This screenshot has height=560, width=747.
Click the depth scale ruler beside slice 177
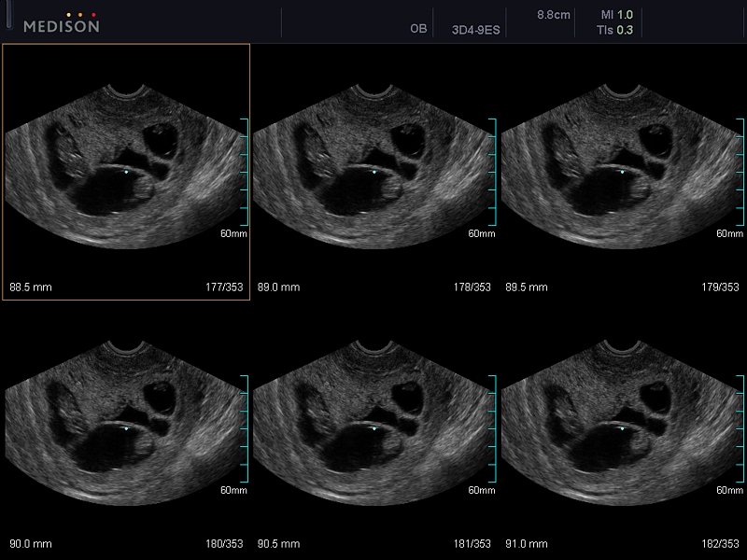[246, 172]
